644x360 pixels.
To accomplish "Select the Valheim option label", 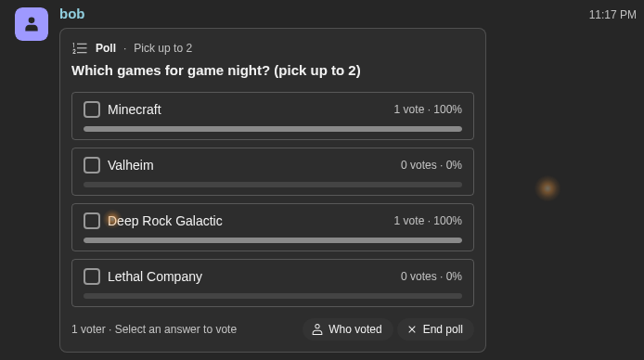I will [131, 165].
